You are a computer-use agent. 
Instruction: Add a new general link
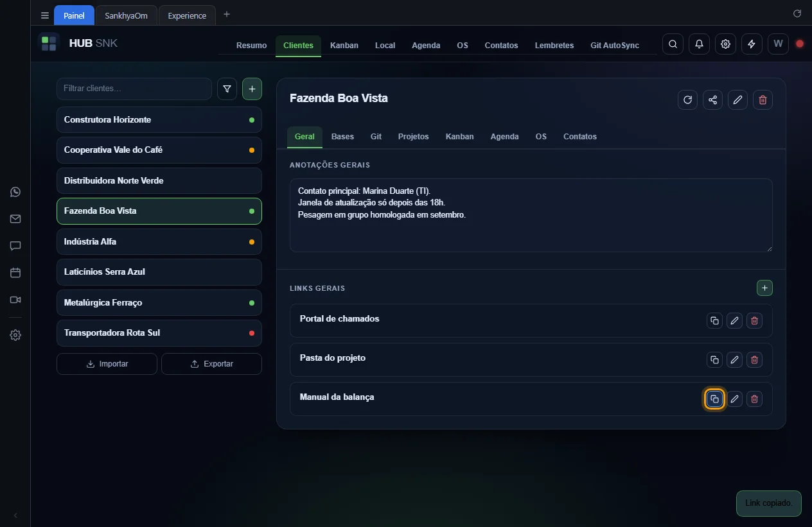pos(764,288)
